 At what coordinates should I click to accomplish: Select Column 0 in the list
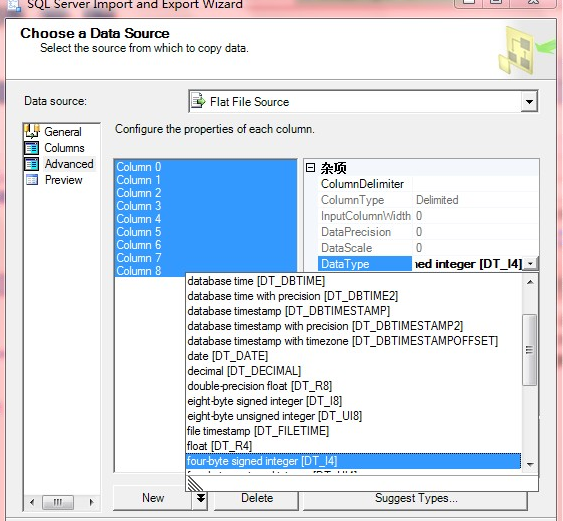[x=205, y=167]
